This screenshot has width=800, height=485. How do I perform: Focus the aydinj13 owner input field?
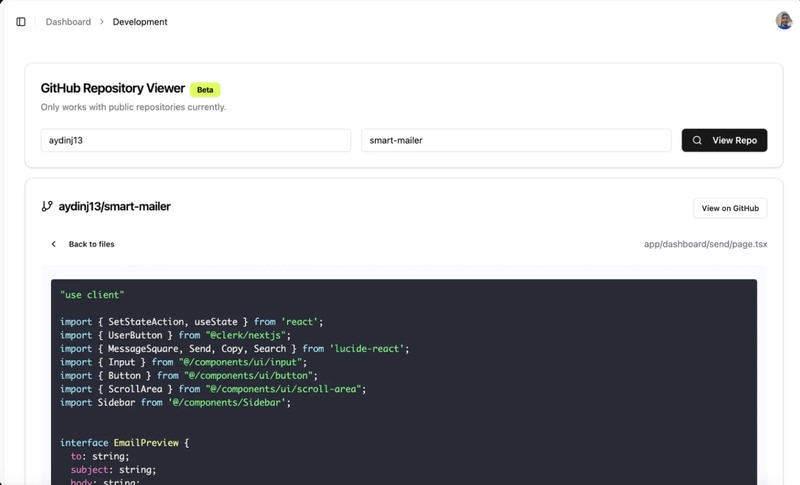point(195,141)
